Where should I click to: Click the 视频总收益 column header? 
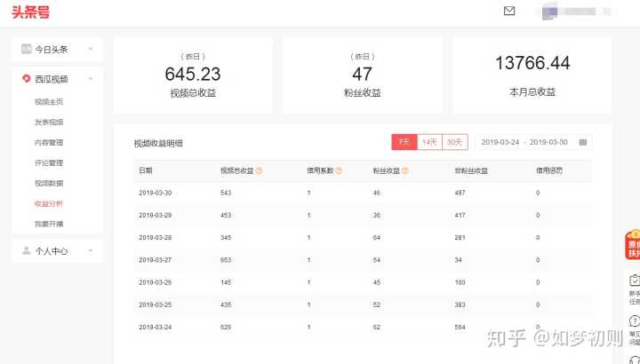point(237,170)
